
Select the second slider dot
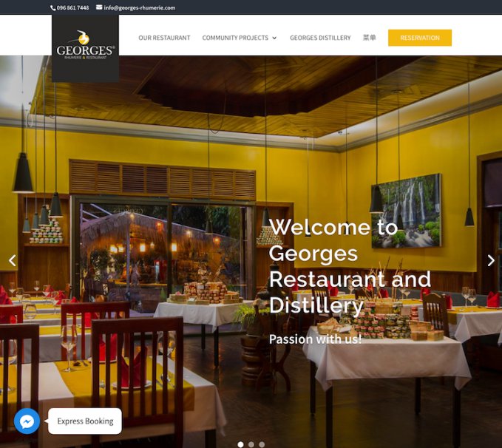(251, 444)
